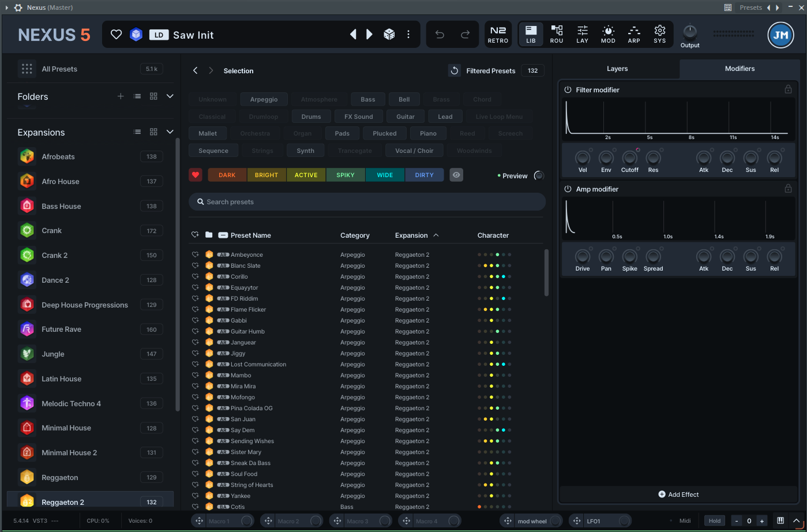Toggle the Filter modifier power button
The image size is (807, 532).
(568, 89)
